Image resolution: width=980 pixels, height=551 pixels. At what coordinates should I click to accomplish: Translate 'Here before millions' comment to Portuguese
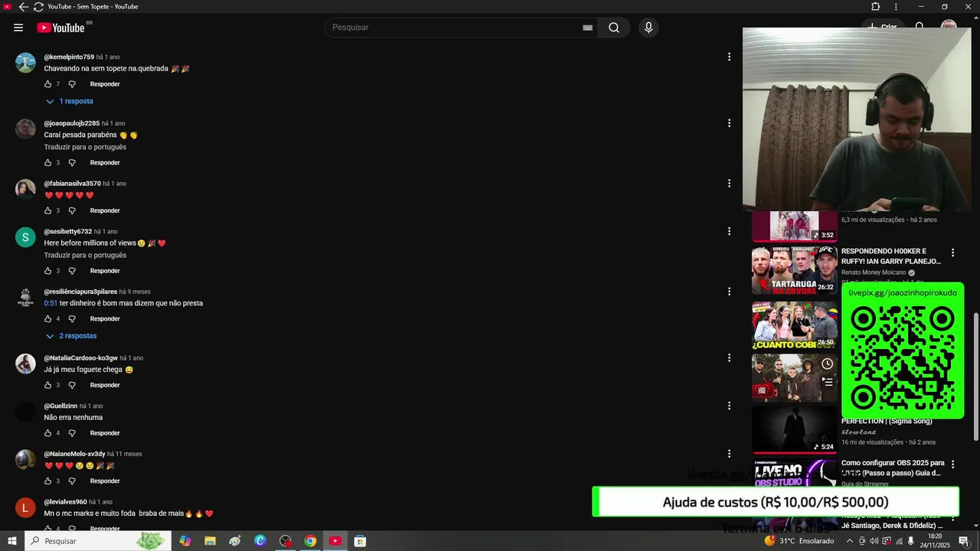point(85,255)
